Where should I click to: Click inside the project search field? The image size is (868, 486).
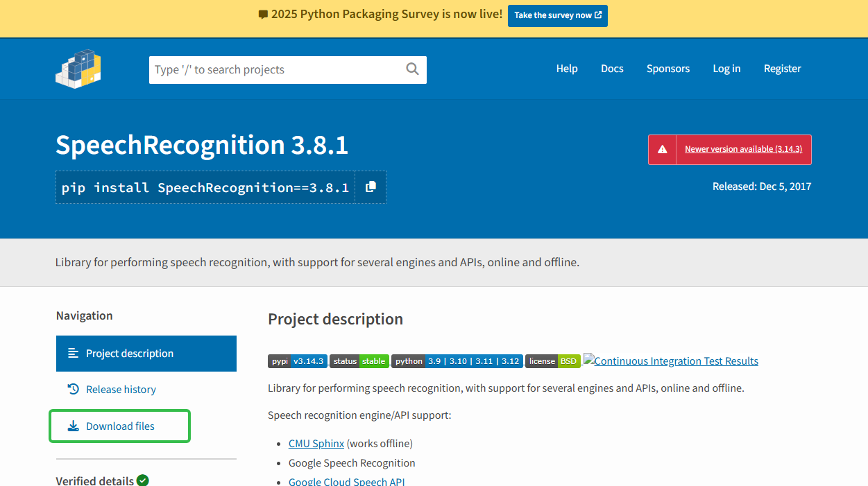point(278,69)
